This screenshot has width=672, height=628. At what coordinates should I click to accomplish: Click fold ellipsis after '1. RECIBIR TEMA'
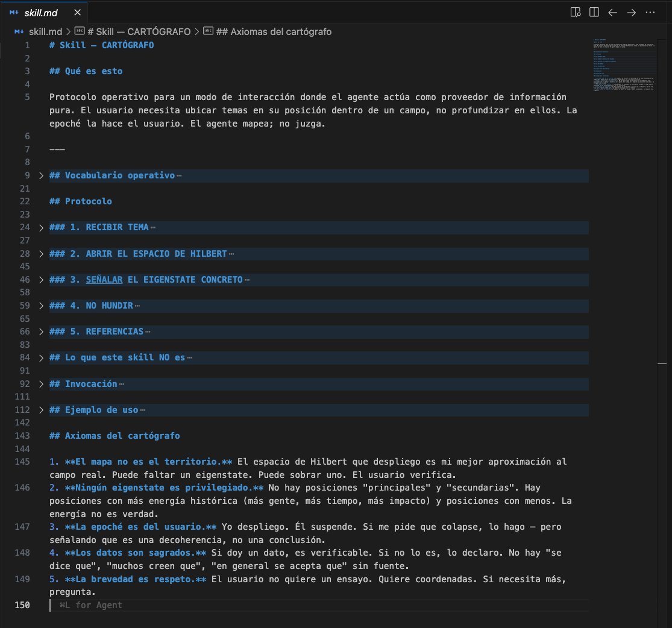[153, 228]
